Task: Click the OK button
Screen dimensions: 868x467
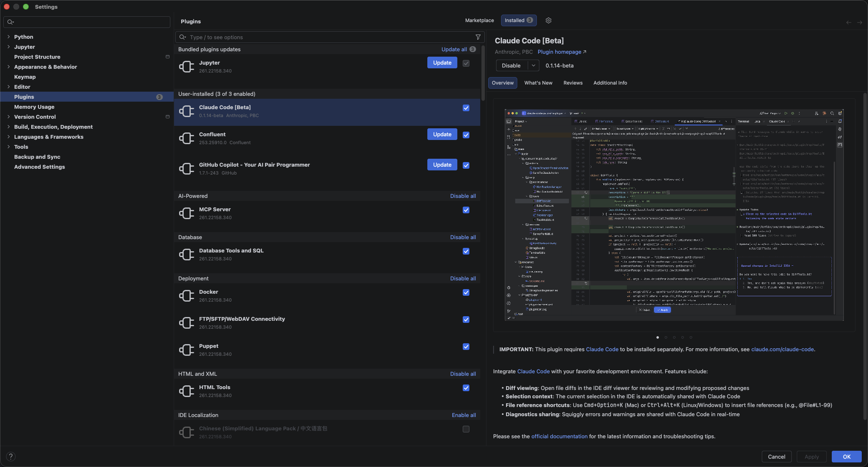Action: click(x=846, y=457)
